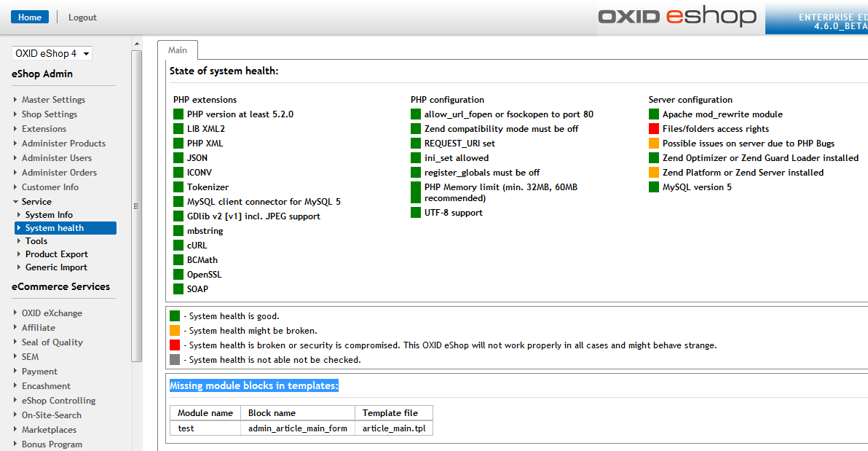Click the article_main.tpl table cell
Image resolution: width=868 pixels, height=451 pixels.
point(394,428)
